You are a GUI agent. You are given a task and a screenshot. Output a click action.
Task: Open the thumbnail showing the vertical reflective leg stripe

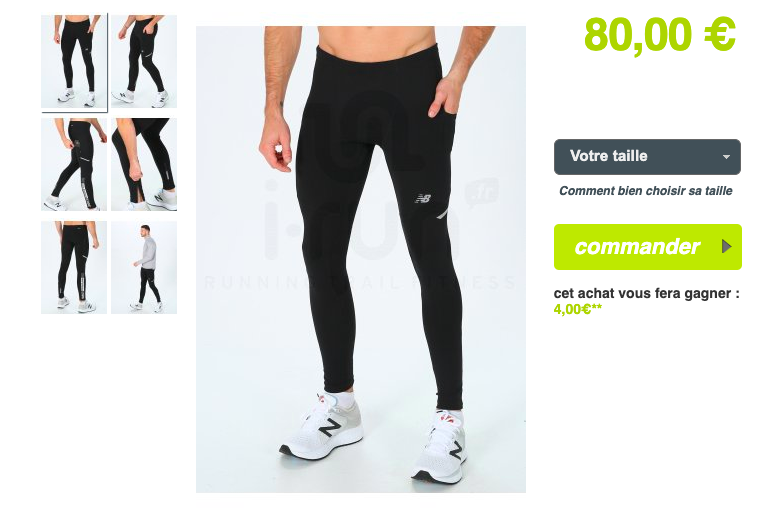point(74,164)
